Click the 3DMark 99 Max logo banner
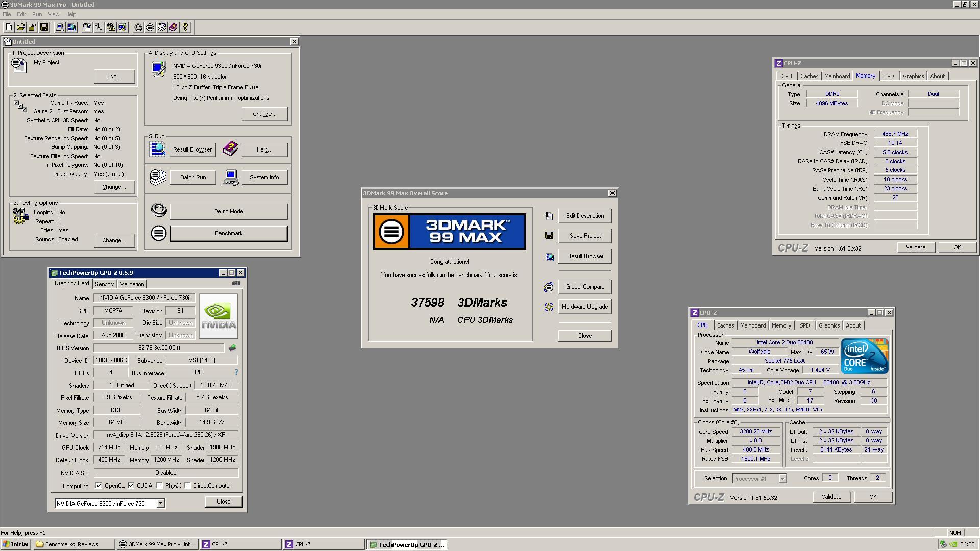The height and width of the screenshot is (551, 980). coord(450,232)
